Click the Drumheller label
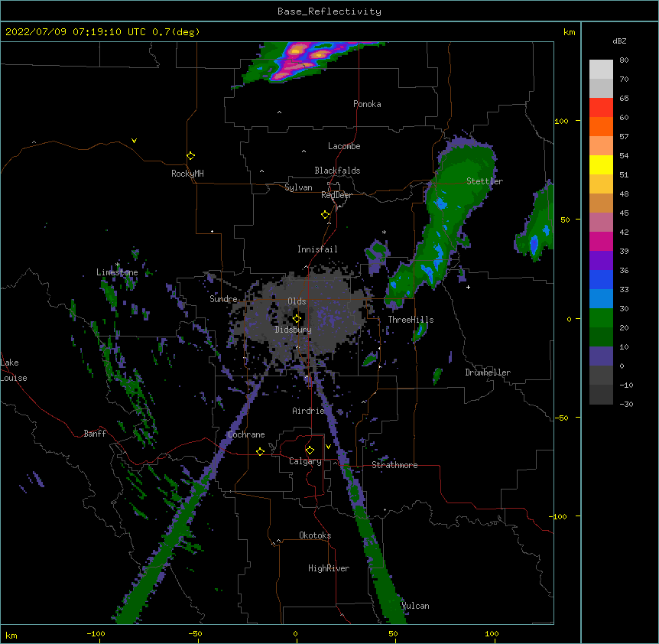The height and width of the screenshot is (644, 659). (x=488, y=372)
